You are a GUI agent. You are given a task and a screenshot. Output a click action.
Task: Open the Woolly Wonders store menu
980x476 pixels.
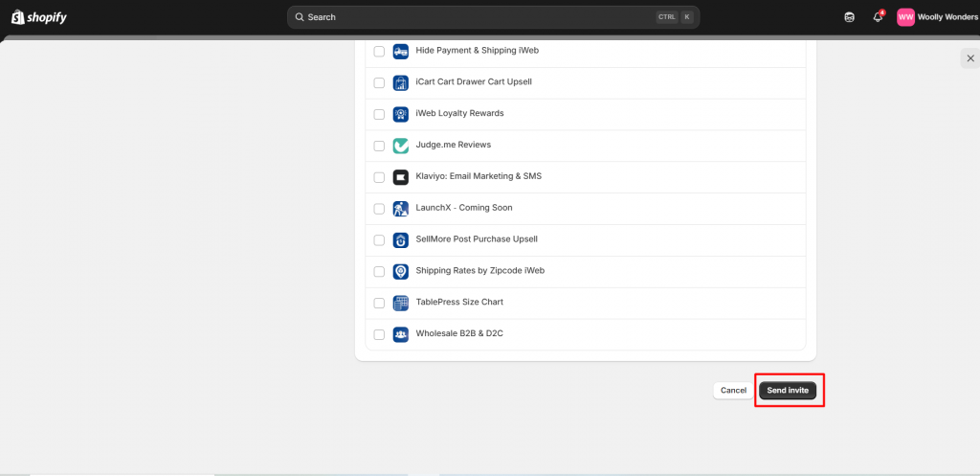click(938, 17)
